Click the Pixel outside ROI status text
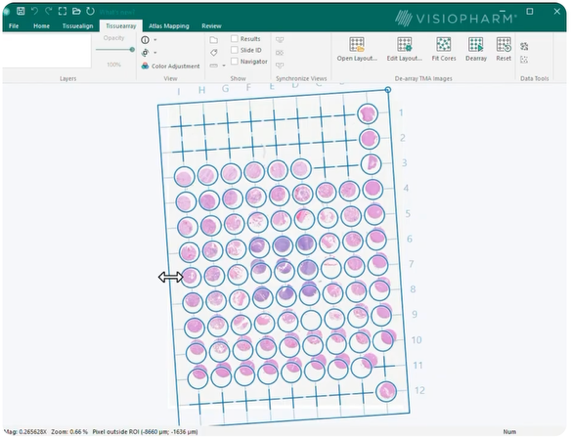 (145, 432)
